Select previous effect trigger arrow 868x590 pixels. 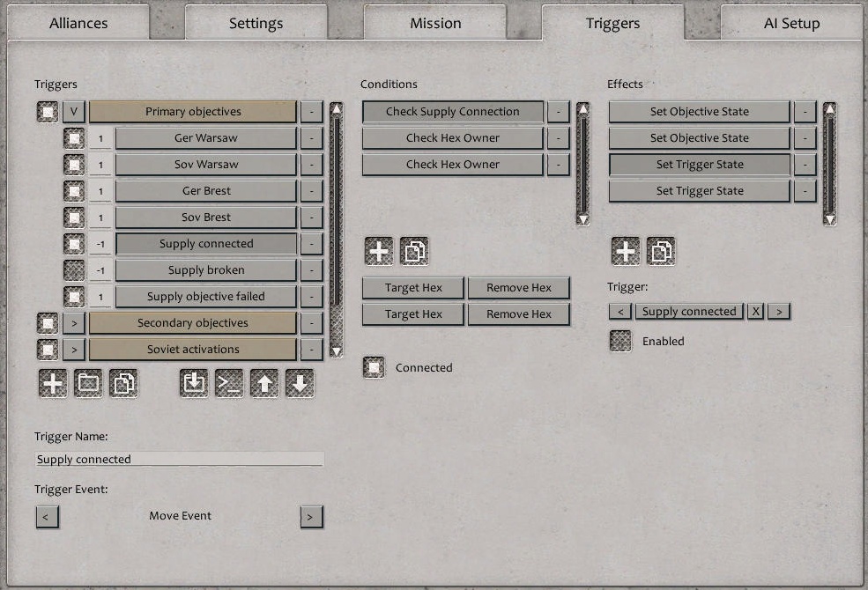click(620, 312)
